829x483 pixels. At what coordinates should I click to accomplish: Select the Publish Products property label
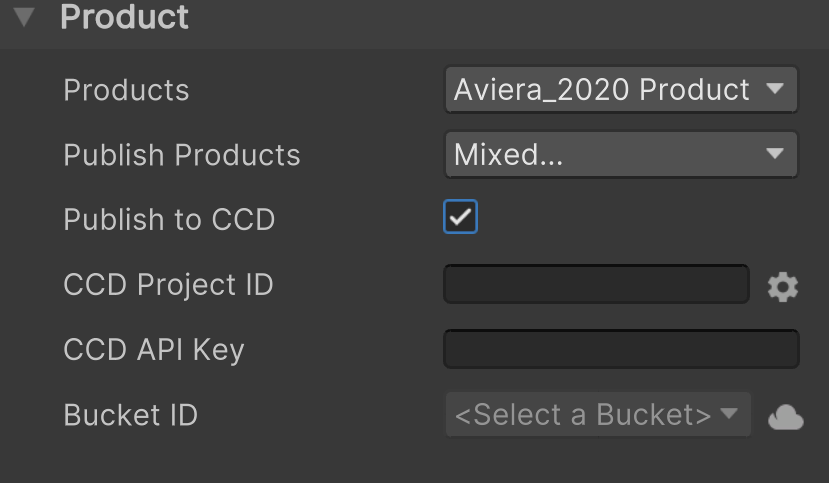[x=182, y=155]
